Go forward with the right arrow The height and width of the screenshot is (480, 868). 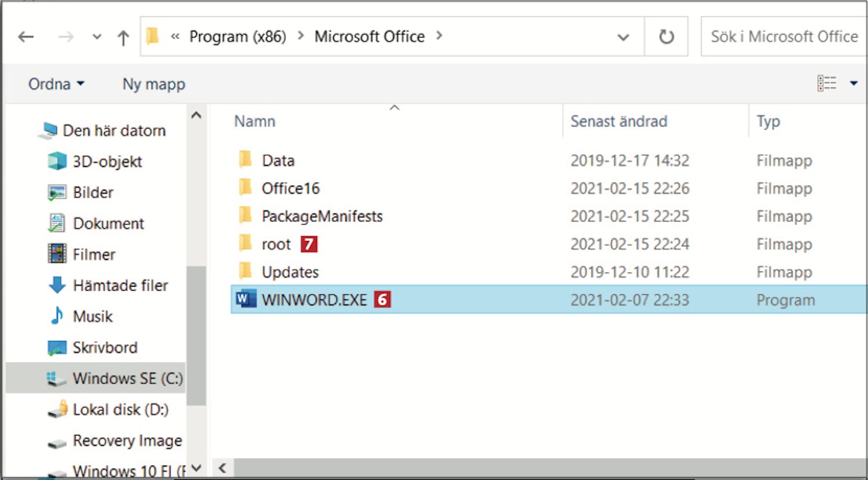pyautogui.click(x=66, y=37)
